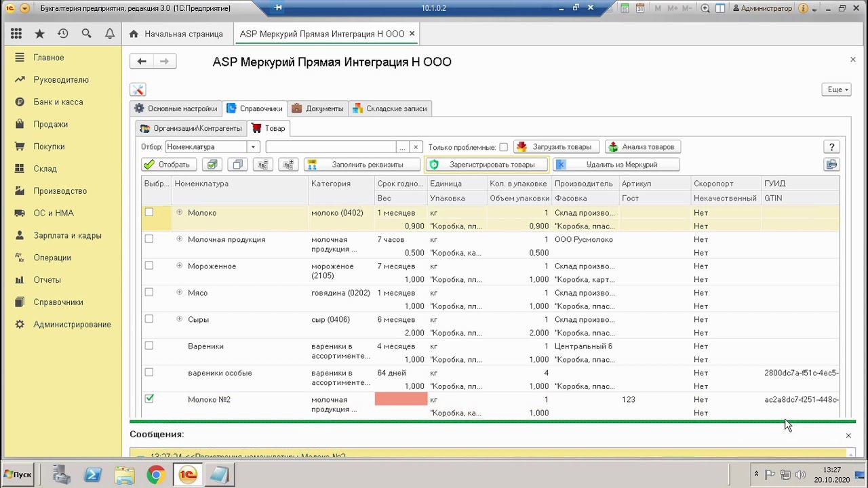Screen dimensions: 868x488
Task: Open the Отбор Номенклатура dropdown
Action: click(x=254, y=147)
